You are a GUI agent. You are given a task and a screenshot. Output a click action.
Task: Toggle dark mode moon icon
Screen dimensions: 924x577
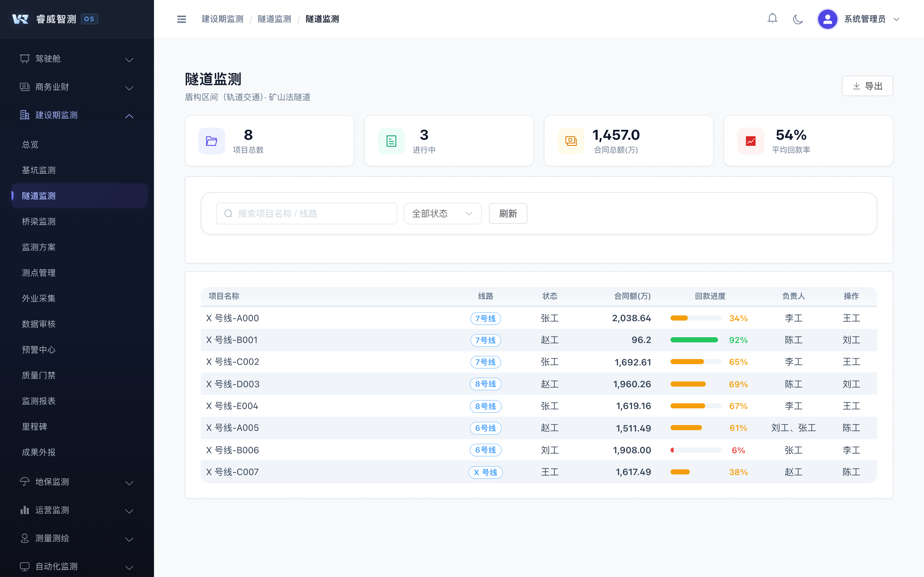[798, 19]
